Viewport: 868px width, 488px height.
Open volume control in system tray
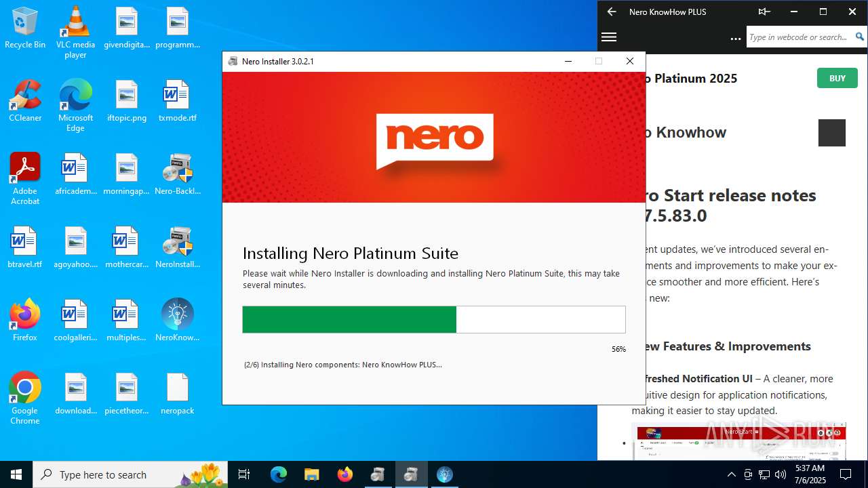(781, 474)
